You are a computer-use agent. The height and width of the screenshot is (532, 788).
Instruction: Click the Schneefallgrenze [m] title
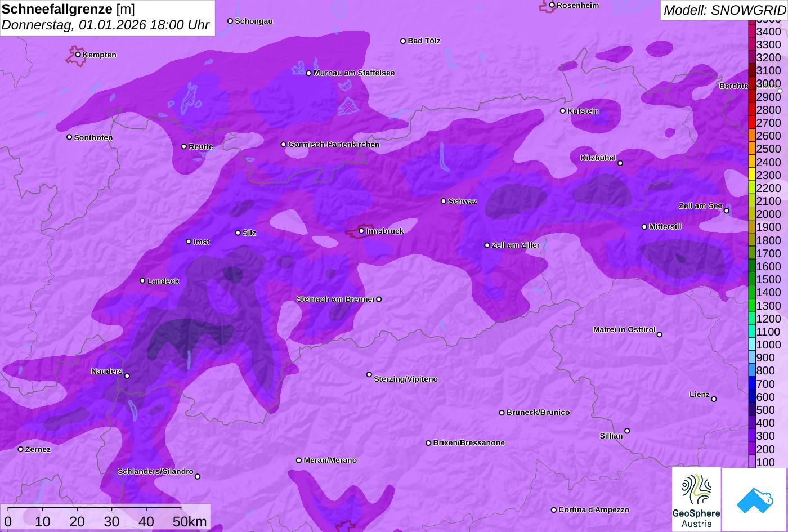tap(68, 10)
